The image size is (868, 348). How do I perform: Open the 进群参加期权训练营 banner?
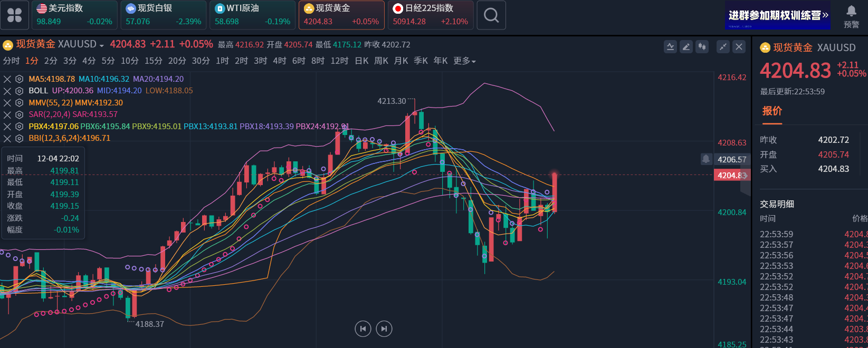point(778,15)
